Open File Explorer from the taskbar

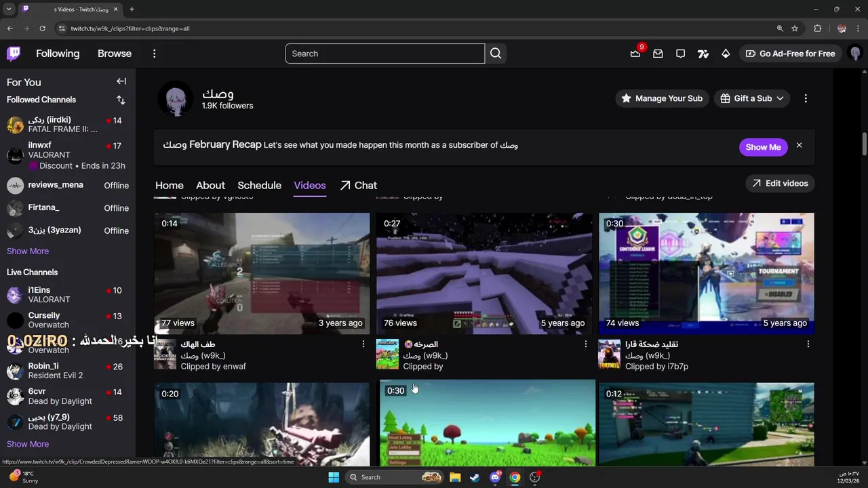455,477
